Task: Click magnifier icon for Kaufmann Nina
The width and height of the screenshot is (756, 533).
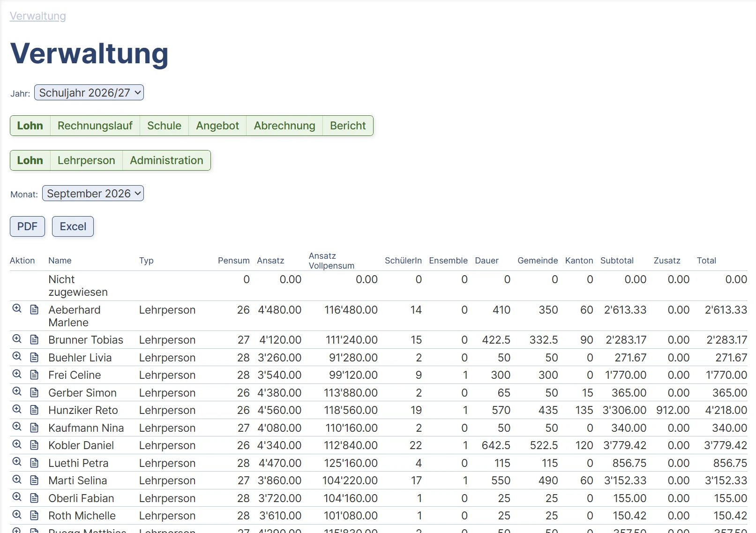Action: (x=17, y=427)
